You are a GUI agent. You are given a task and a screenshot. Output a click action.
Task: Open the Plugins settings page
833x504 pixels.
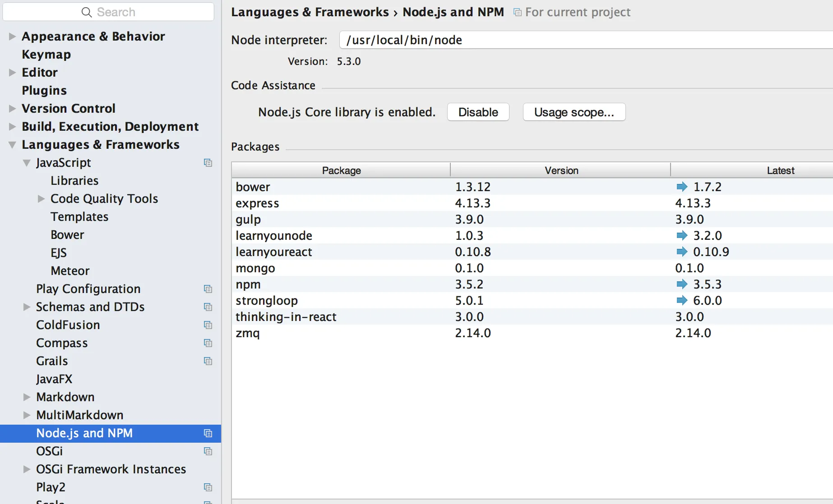click(44, 91)
